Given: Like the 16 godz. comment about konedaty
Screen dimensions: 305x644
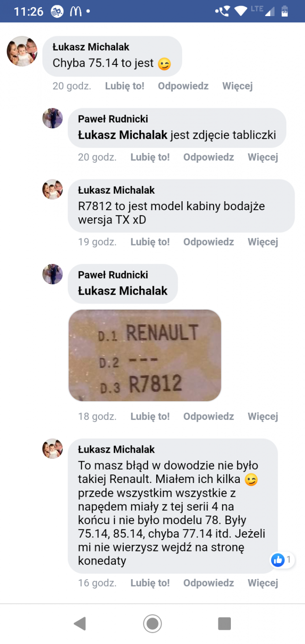Looking at the screenshot, I should coord(150,583).
